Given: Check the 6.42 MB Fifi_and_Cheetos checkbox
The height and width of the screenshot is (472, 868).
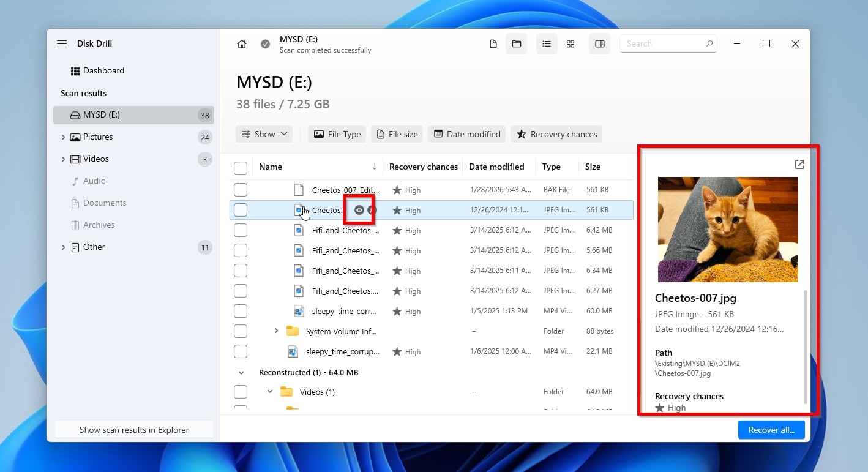Looking at the screenshot, I should (241, 230).
